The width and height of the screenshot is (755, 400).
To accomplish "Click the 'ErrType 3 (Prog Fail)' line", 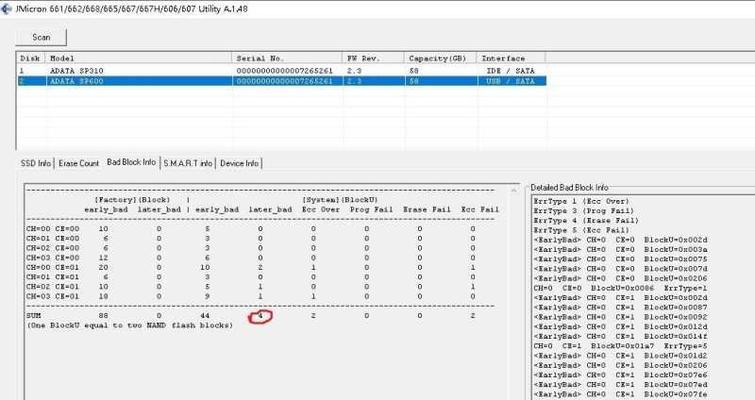I will [584, 211].
